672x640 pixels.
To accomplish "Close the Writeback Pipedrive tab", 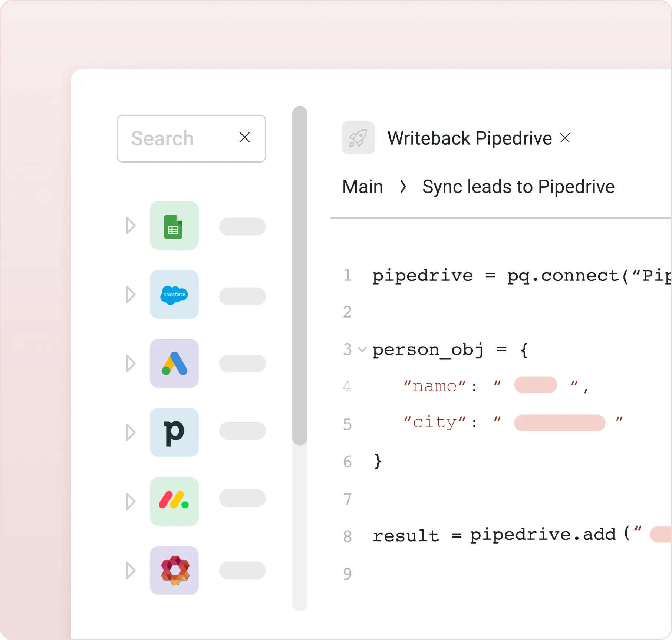I will click(565, 138).
